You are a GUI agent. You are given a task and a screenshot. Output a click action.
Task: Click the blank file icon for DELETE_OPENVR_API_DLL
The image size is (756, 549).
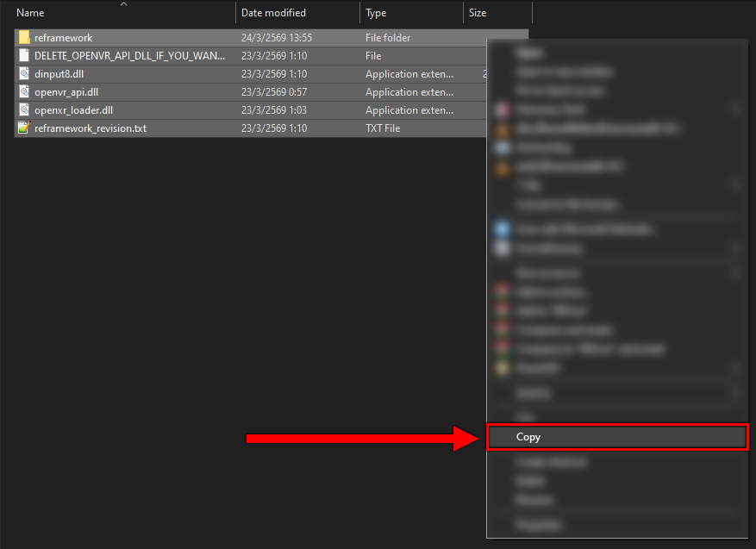[x=24, y=56]
